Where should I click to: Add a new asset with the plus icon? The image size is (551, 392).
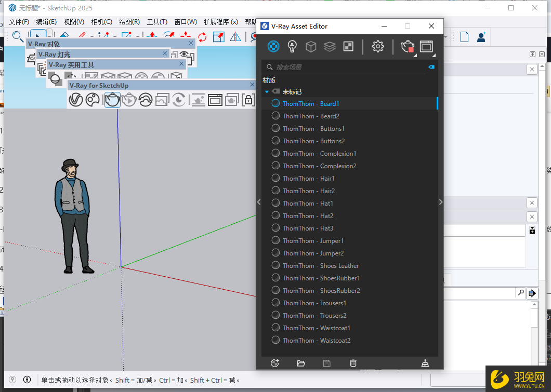tap(275, 363)
